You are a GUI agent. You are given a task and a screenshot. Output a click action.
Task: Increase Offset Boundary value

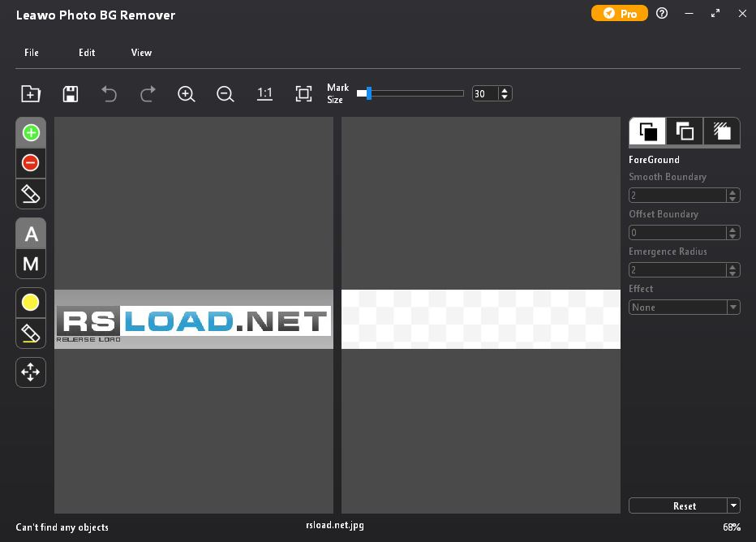(x=732, y=230)
